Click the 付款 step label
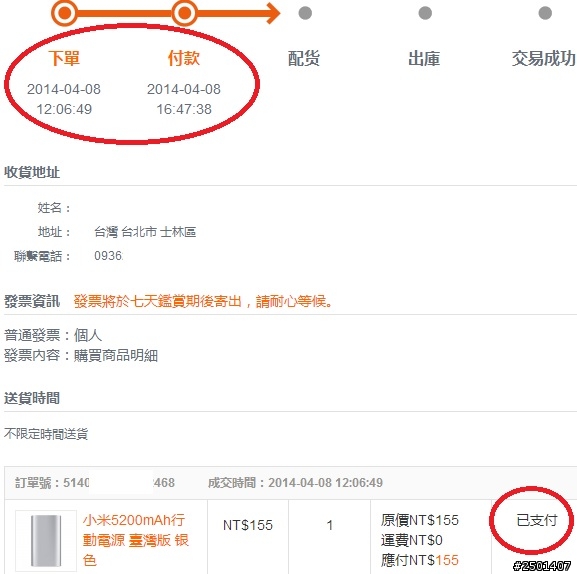The image size is (577, 574). coord(184,58)
